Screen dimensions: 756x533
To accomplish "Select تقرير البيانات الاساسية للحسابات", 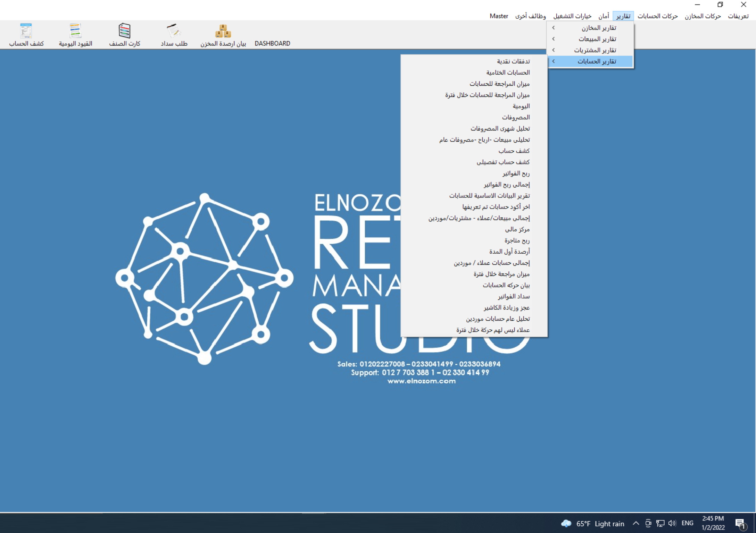I will point(474,196).
